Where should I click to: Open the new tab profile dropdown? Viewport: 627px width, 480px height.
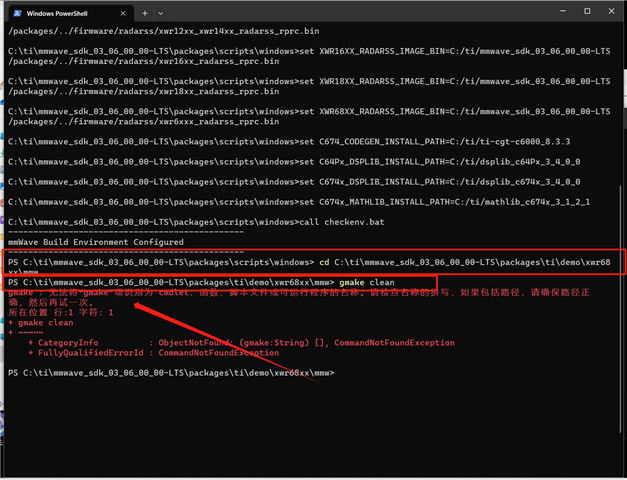point(160,13)
